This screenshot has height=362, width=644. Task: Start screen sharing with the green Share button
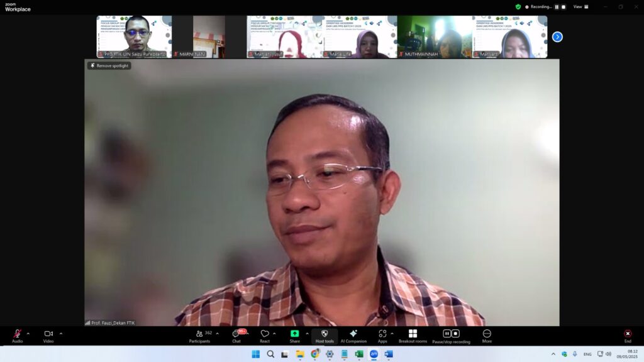coord(294,334)
